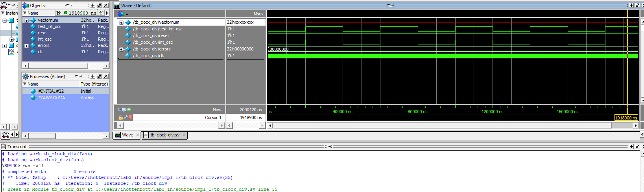Image resolution: width=644 pixels, height=192 pixels.
Task: Click the Processes panel gear icon
Action: [26, 76]
